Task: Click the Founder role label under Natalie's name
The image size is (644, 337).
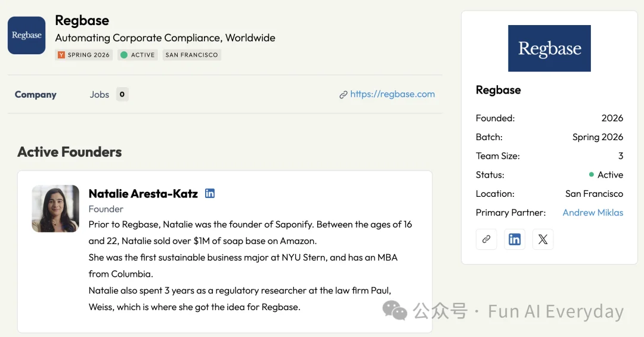Action: point(106,209)
